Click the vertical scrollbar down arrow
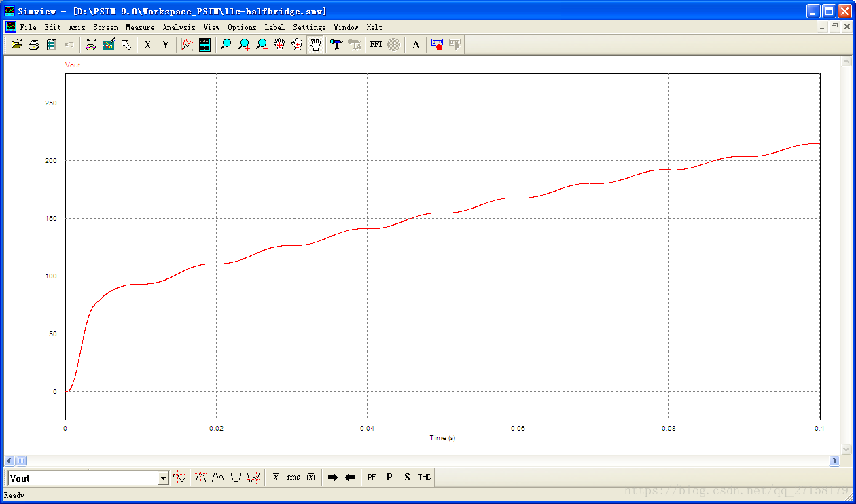Image resolution: width=856 pixels, height=504 pixels. point(846,450)
